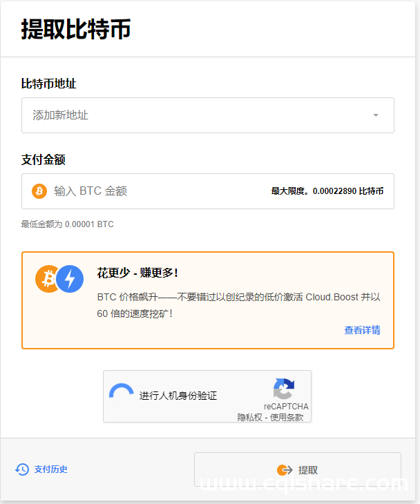The height and width of the screenshot is (504, 420).
Task: Open the 查看详情 link
Action: click(x=362, y=330)
